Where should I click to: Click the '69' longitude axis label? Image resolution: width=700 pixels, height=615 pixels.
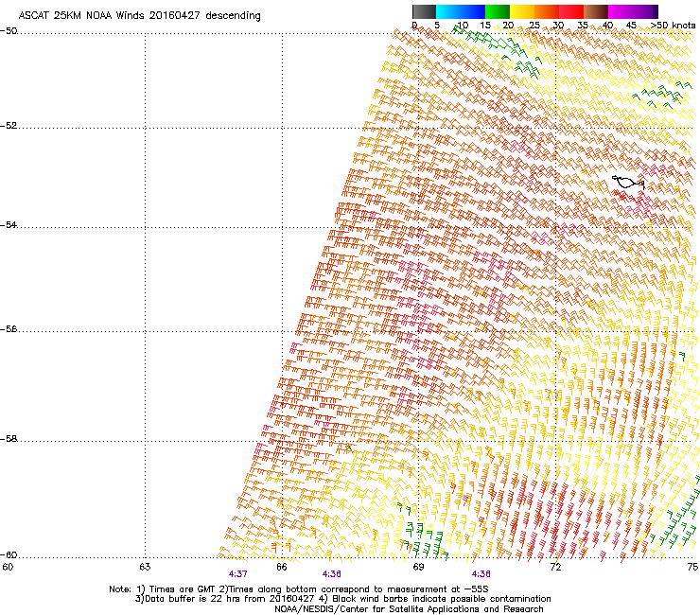coord(418,567)
